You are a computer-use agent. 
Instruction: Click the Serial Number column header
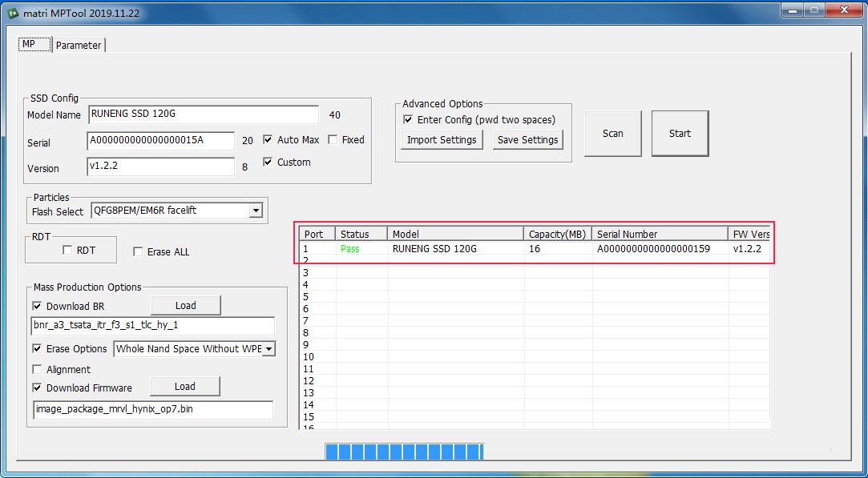click(660, 234)
